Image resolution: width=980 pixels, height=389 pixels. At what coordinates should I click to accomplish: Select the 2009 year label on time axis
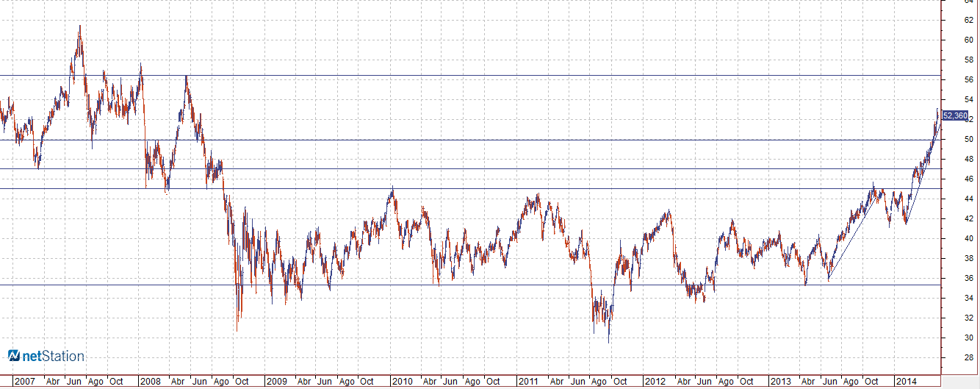(276, 382)
